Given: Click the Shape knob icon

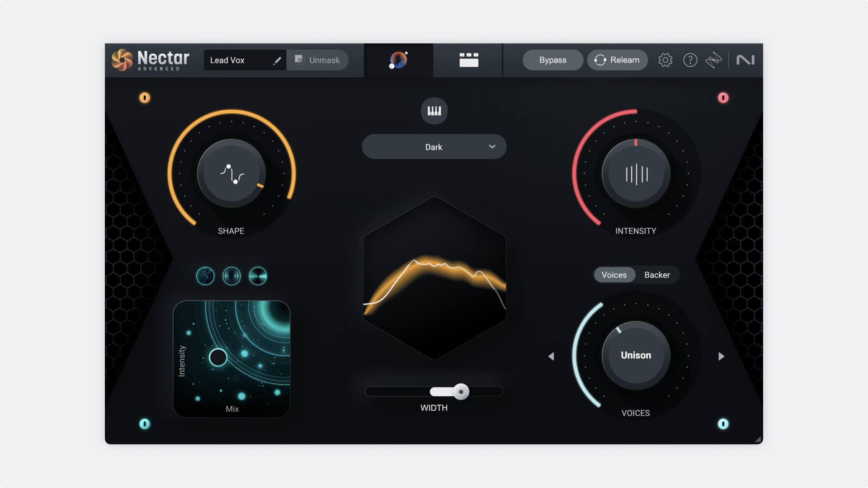Looking at the screenshot, I should [231, 173].
